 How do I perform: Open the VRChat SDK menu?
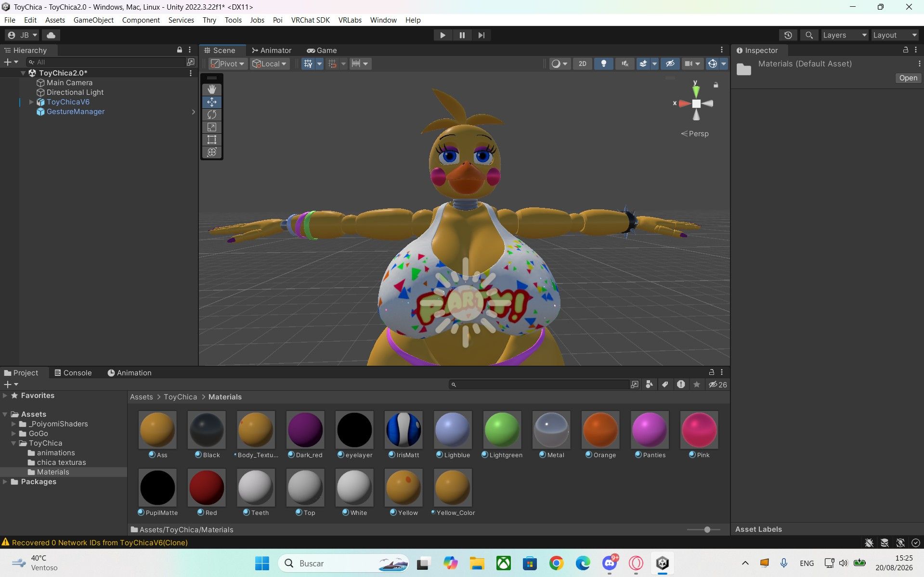[x=311, y=20]
